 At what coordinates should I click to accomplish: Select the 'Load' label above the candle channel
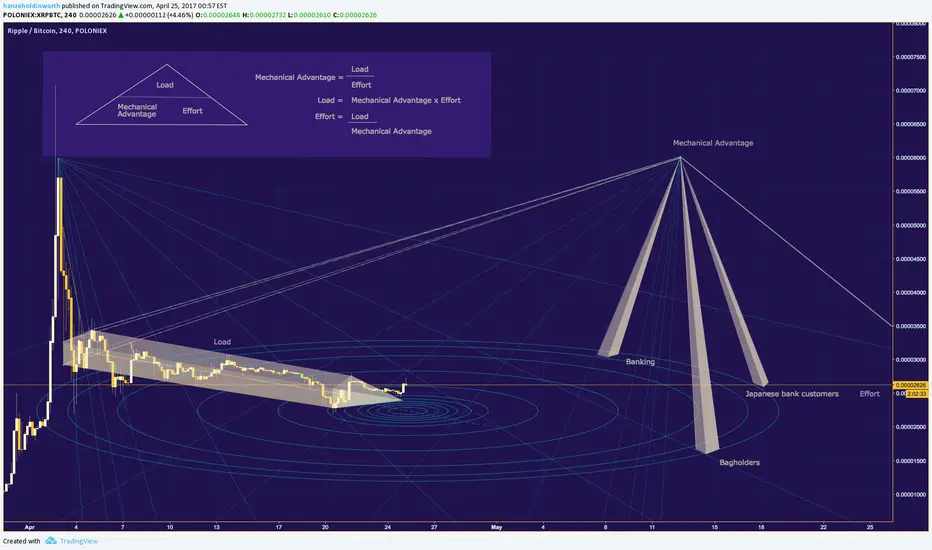pyautogui.click(x=222, y=342)
